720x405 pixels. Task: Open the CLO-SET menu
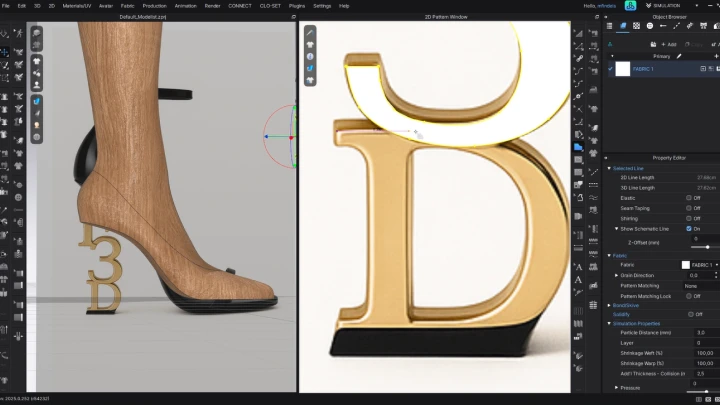pyautogui.click(x=270, y=6)
